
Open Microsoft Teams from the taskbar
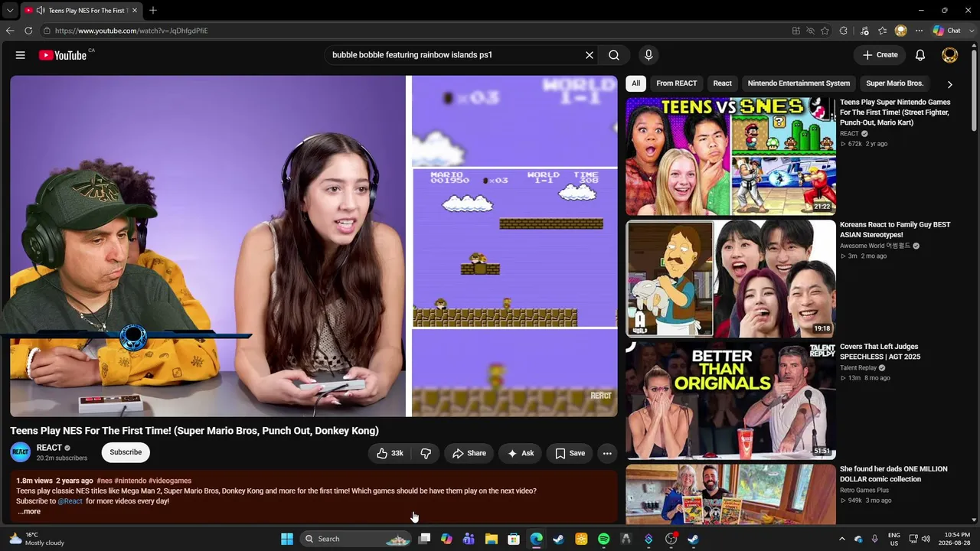pos(469,539)
